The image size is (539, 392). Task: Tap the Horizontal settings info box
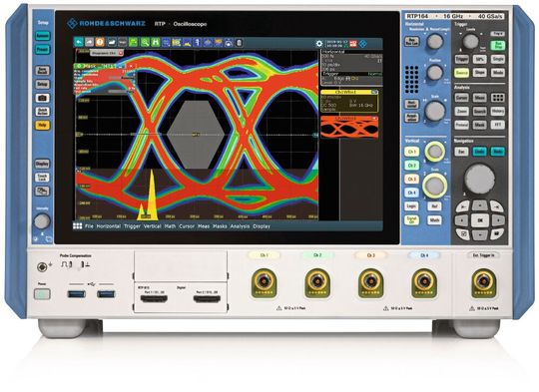click(x=351, y=61)
